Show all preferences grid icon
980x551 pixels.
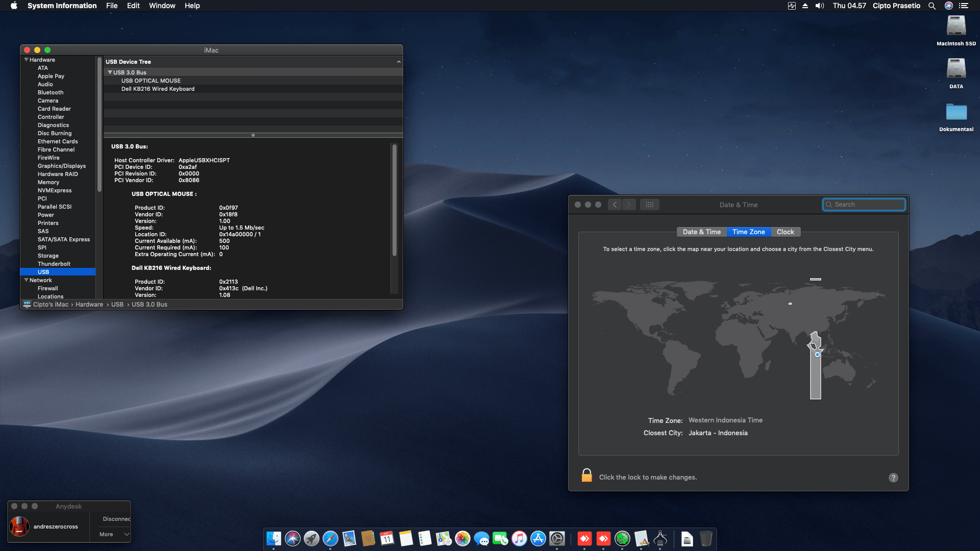(649, 205)
